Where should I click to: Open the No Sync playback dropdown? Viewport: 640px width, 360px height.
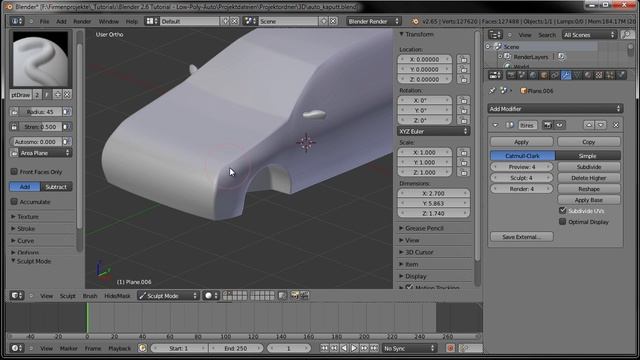409,348
